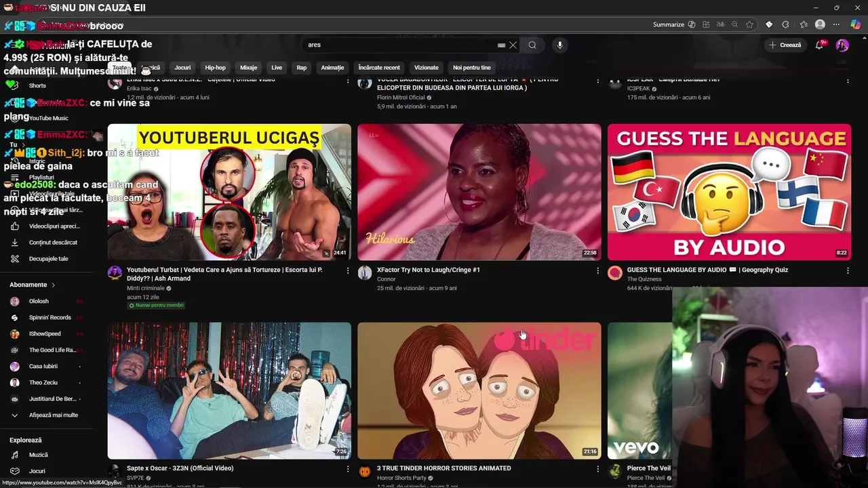Open the Casa Iubirii subscription
The image size is (868, 488).
[47, 366]
